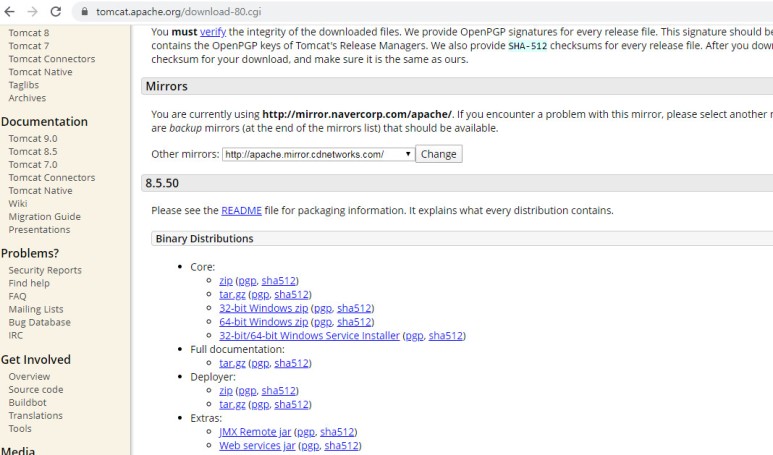Image resolution: width=773 pixels, height=455 pixels.
Task: Open Overview under Get Involved
Action: tap(29, 377)
